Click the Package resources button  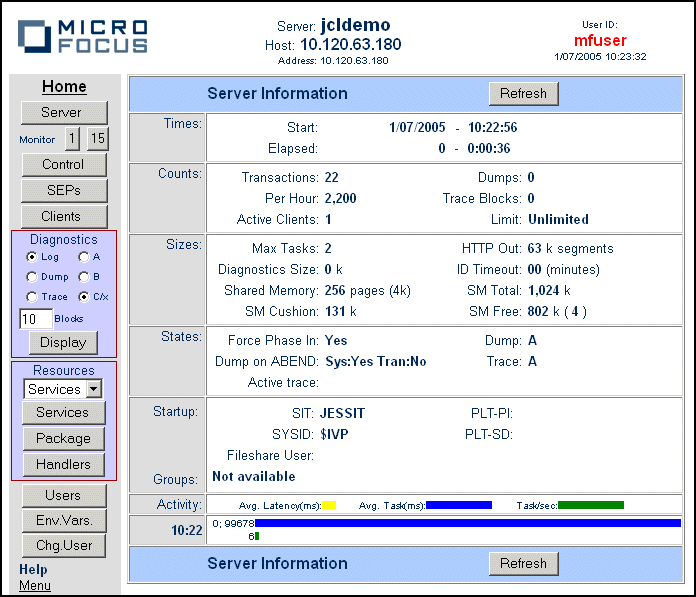tap(63, 438)
